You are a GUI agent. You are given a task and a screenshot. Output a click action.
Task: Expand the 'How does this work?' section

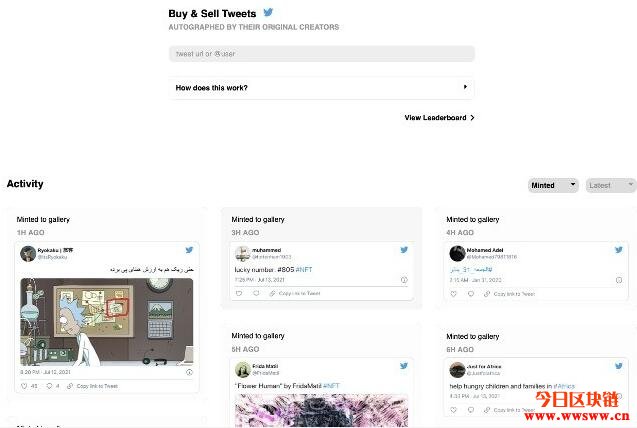point(322,88)
